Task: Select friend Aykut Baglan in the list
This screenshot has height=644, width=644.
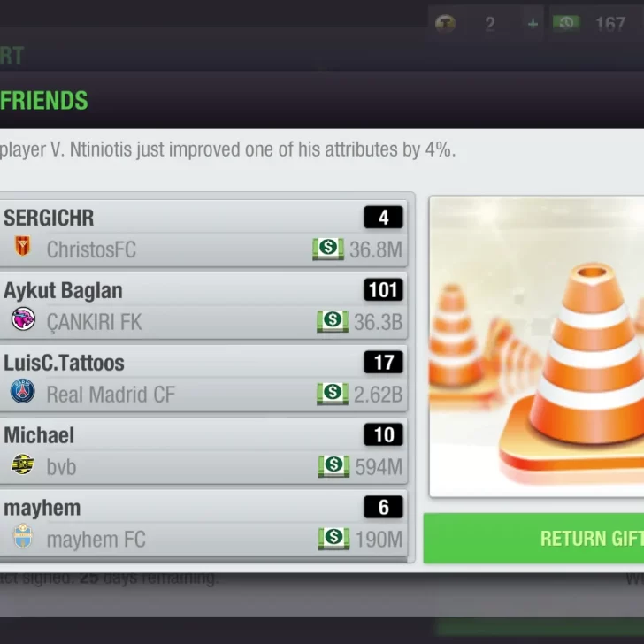Action: click(203, 306)
